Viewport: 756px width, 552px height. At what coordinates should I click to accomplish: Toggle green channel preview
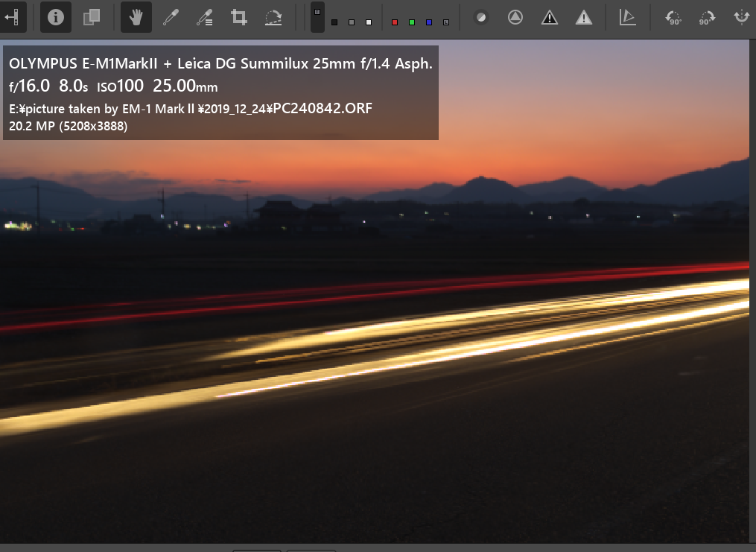pyautogui.click(x=412, y=22)
